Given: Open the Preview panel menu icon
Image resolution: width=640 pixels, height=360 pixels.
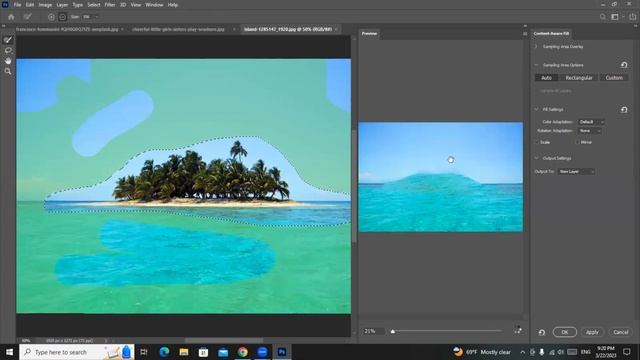Looking at the screenshot, I should pyautogui.click(x=525, y=33).
